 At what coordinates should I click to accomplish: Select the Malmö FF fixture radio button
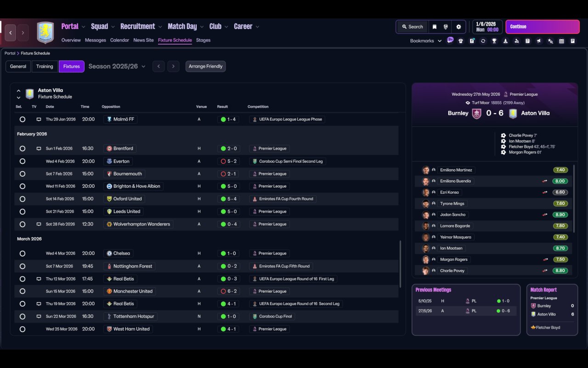pyautogui.click(x=23, y=119)
